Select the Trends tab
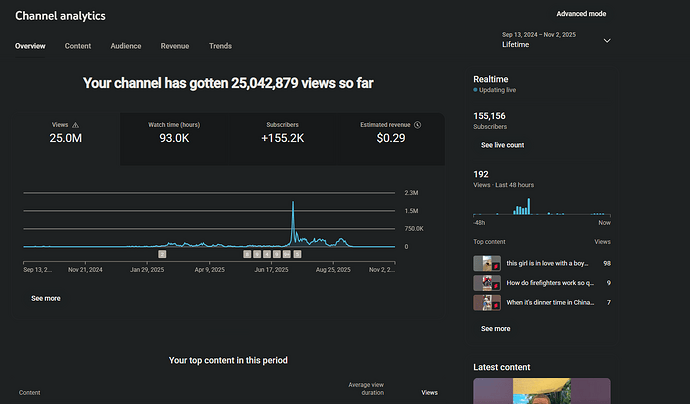The image size is (690, 404). (x=220, y=46)
